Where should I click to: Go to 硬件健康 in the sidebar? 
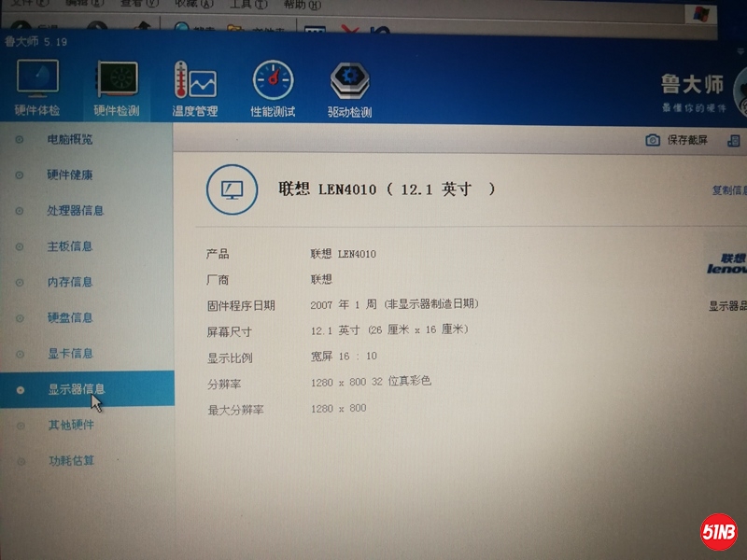[x=70, y=175]
